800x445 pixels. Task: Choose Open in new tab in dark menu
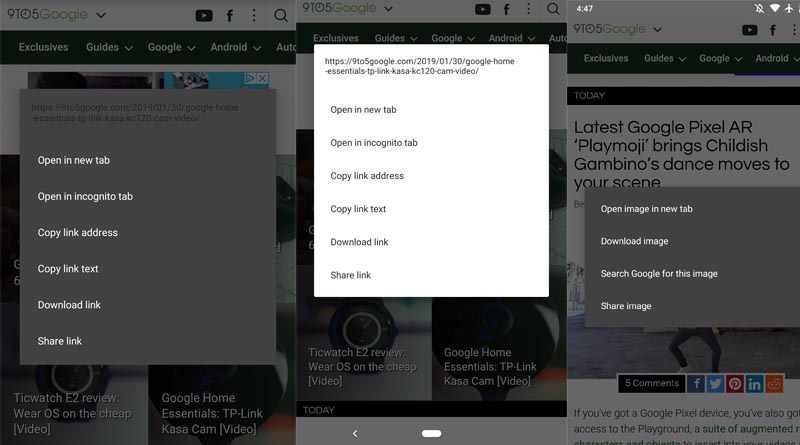click(73, 160)
